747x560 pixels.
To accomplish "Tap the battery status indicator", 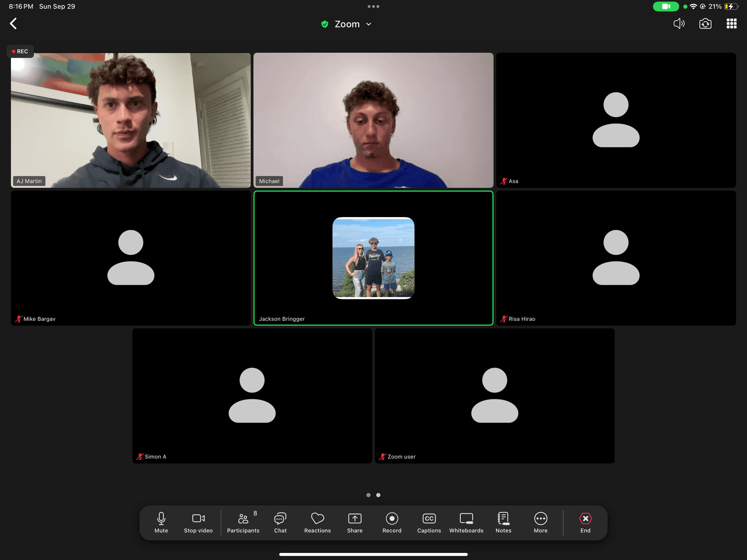I will [x=731, y=7].
